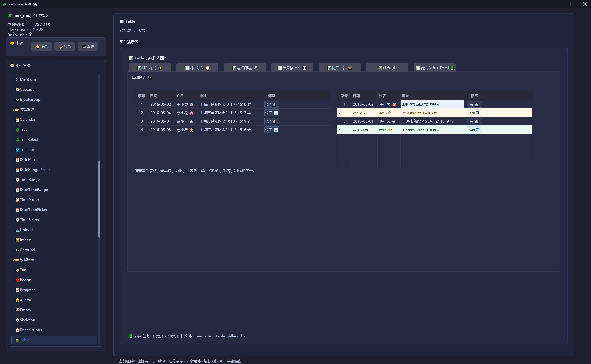
Task: Click the red Badge icon
Action: (x=17, y=280)
